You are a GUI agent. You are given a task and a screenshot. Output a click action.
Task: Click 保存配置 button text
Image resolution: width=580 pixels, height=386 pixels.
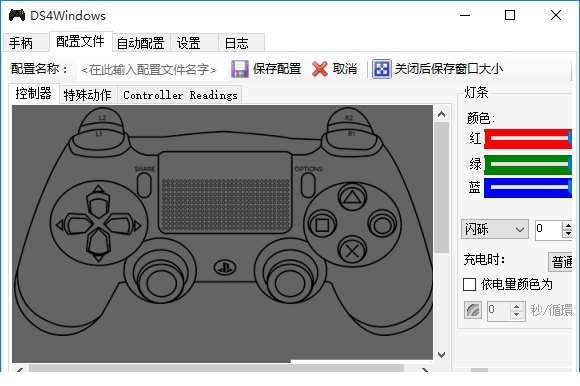[x=277, y=69]
